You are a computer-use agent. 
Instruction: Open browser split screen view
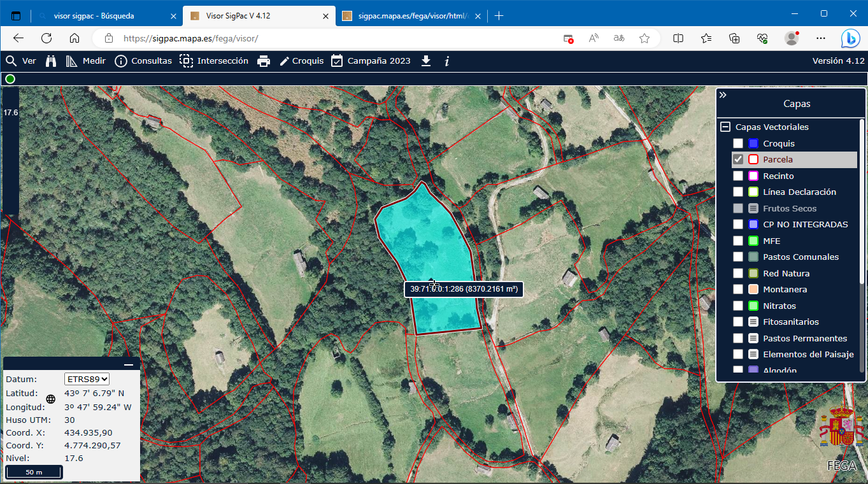click(678, 38)
